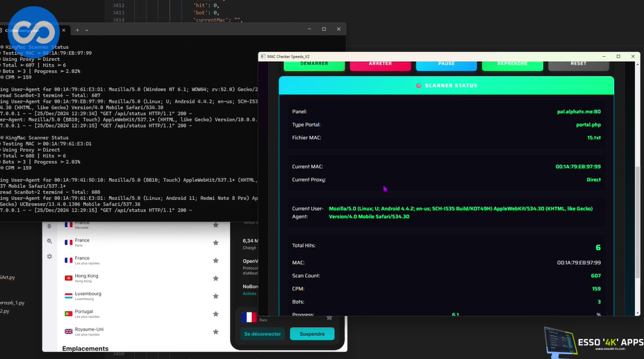
Task: Click the star beside Royaume-Uni
Action: pos(216,331)
